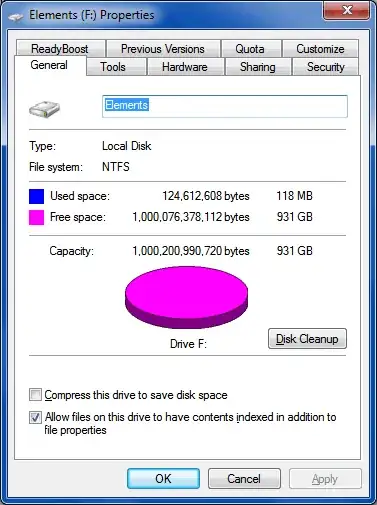Click the "Drive F:" label under chart
Screen dimensions: 377x505
tap(188, 344)
